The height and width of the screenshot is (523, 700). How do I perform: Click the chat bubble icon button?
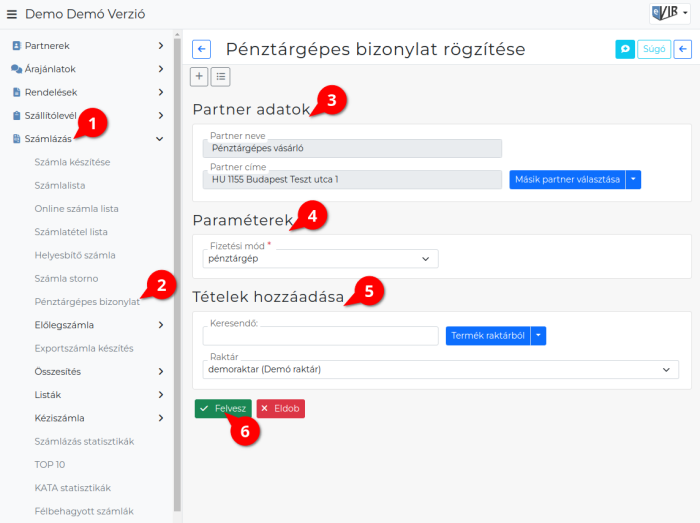624,49
